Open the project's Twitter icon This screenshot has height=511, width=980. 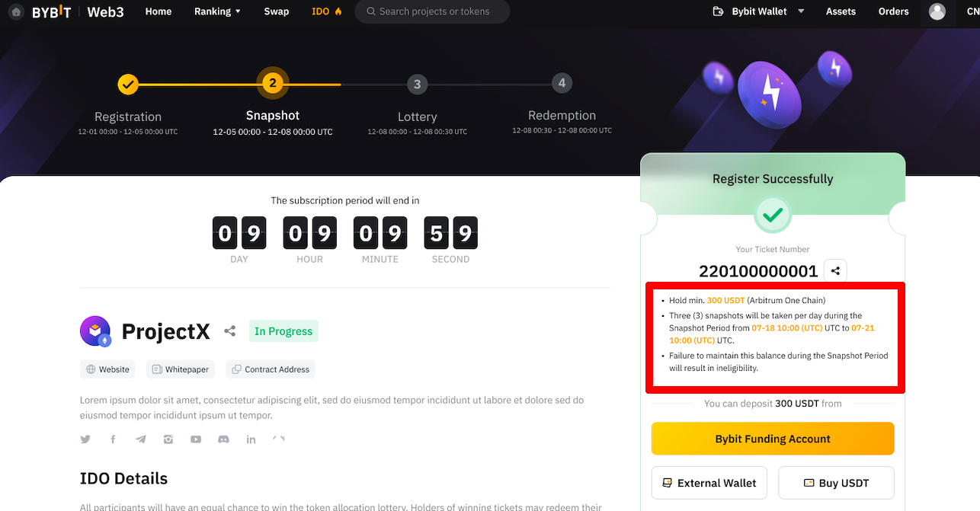tap(85, 439)
